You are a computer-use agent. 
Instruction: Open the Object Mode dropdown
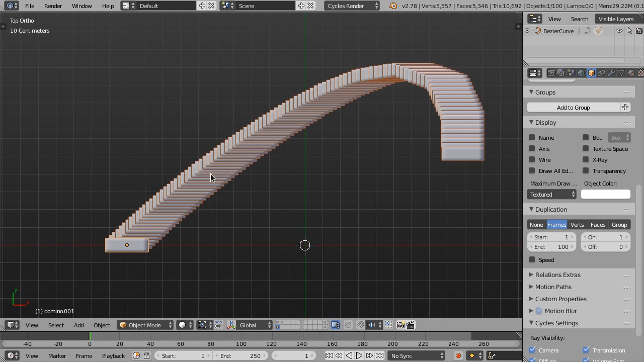pos(145,325)
